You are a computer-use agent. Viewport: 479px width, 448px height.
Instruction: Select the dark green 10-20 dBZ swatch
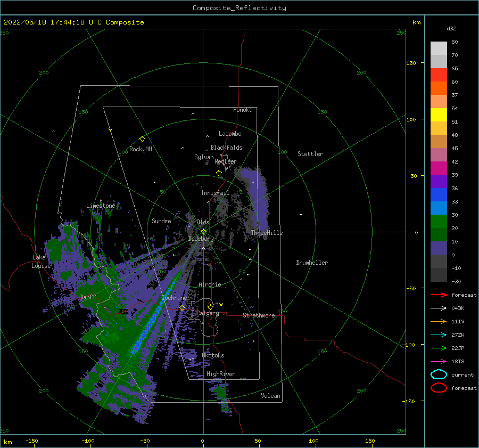(439, 234)
